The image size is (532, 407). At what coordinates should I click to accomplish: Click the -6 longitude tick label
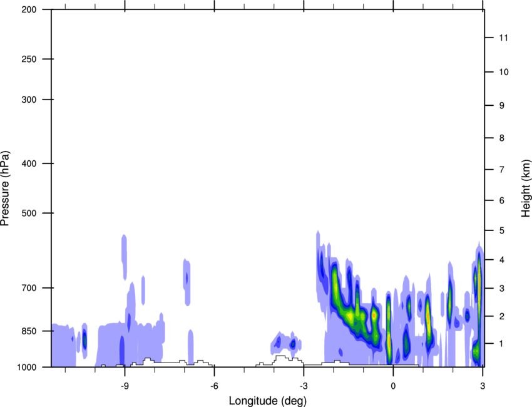(214, 386)
